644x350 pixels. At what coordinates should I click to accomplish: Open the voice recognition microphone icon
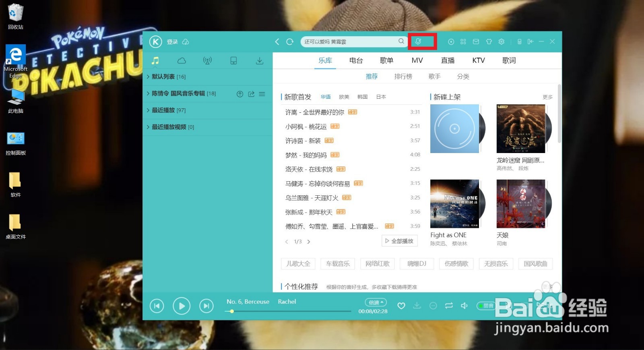tap(418, 41)
